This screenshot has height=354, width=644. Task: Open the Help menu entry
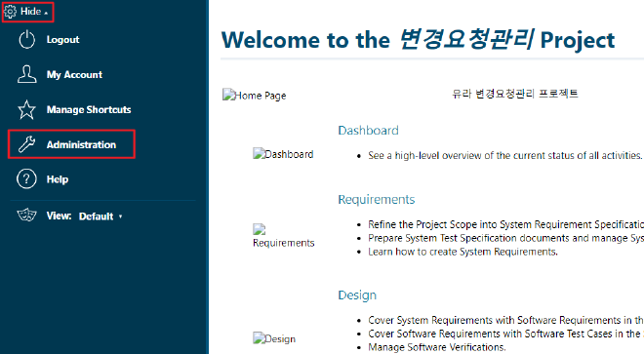(58, 179)
